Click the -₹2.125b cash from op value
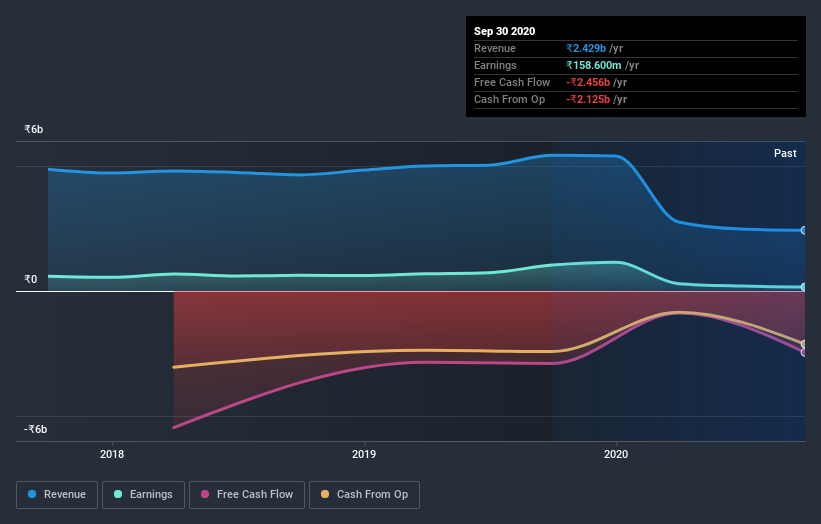 click(x=588, y=99)
